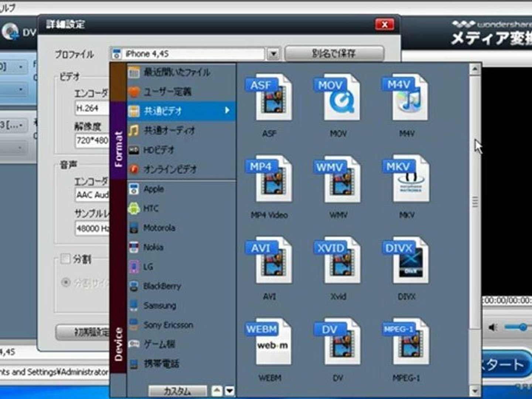Select the WEBM format icon
This screenshot has width=532, height=399.
click(x=269, y=342)
